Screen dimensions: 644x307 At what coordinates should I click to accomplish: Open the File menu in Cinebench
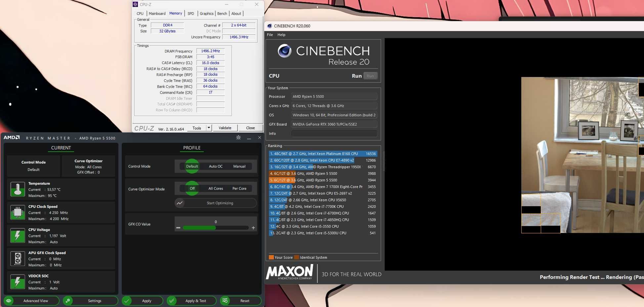270,35
